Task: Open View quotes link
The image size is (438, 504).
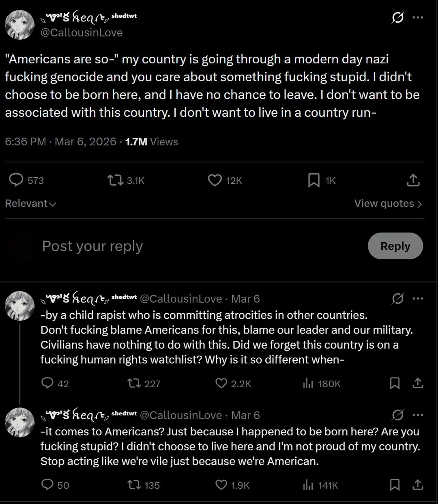Action: pos(388,203)
